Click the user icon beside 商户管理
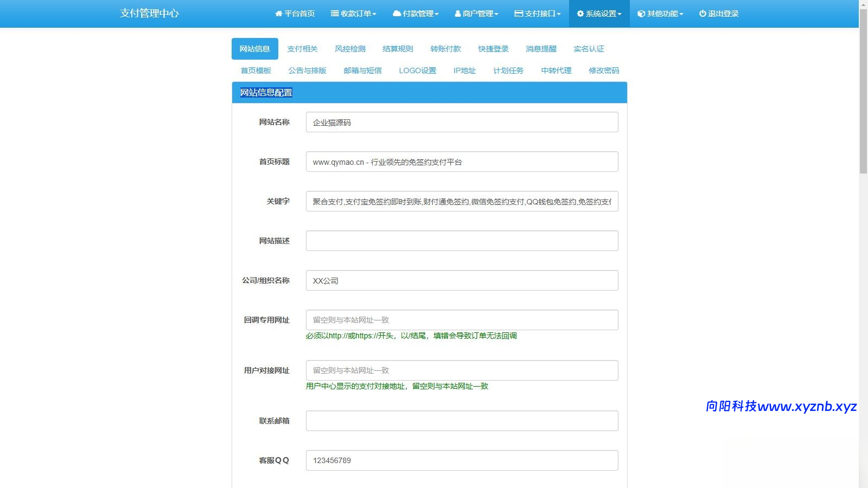Image resolution: width=868 pixels, height=488 pixels. [458, 14]
